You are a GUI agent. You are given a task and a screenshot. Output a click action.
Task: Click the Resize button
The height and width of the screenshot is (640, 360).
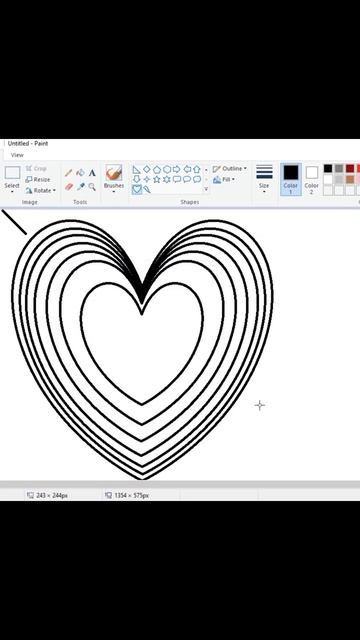click(38, 180)
